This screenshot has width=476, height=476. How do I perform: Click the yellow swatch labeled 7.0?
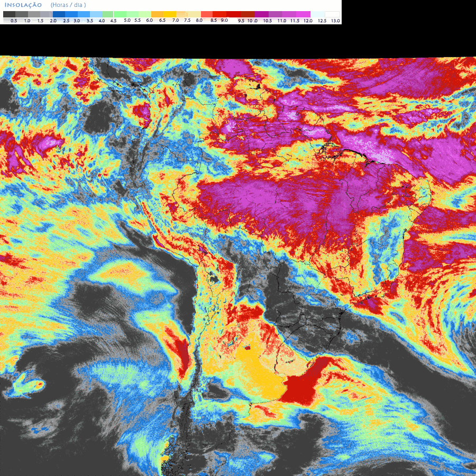(170, 14)
